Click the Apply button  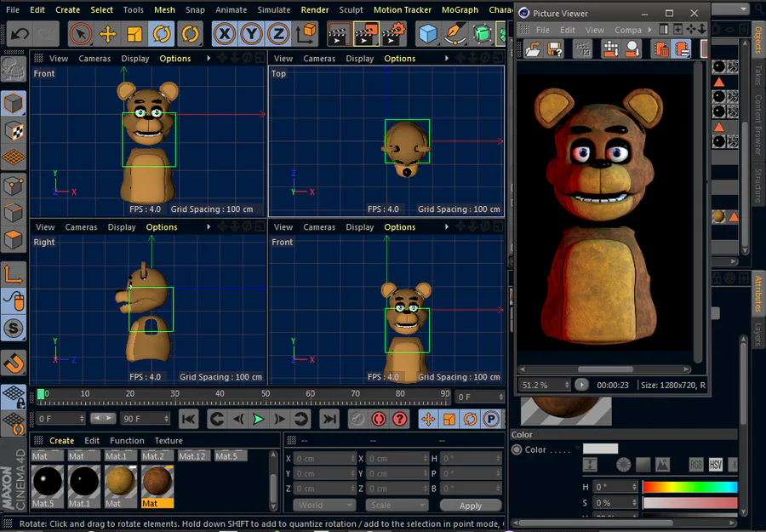point(471,505)
